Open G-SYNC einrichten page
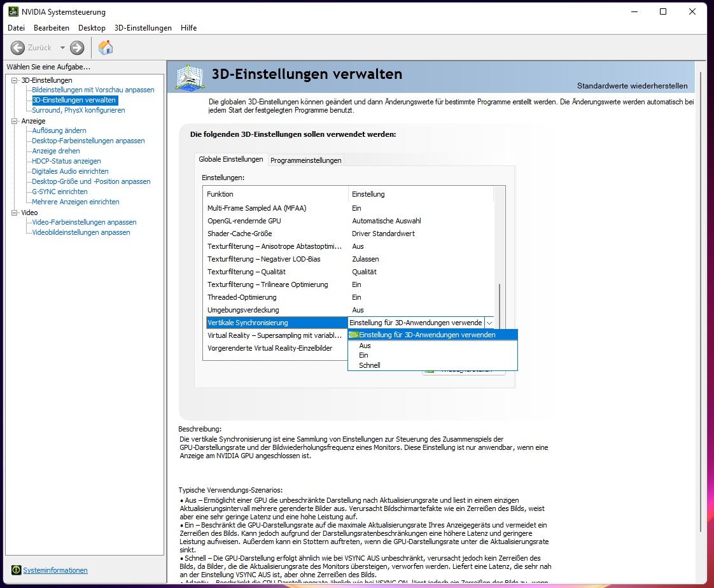Image resolution: width=714 pixels, height=588 pixels. click(x=60, y=192)
